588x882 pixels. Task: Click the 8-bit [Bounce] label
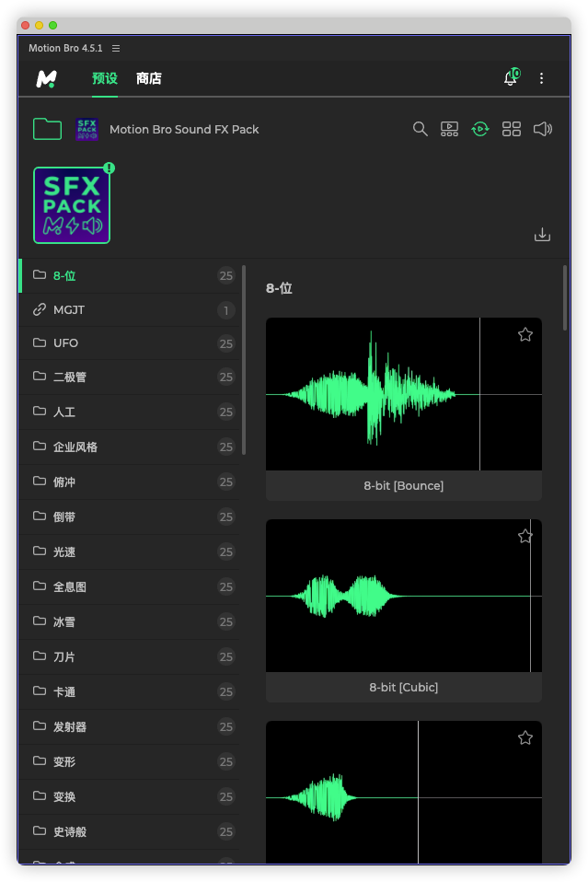[x=404, y=485]
